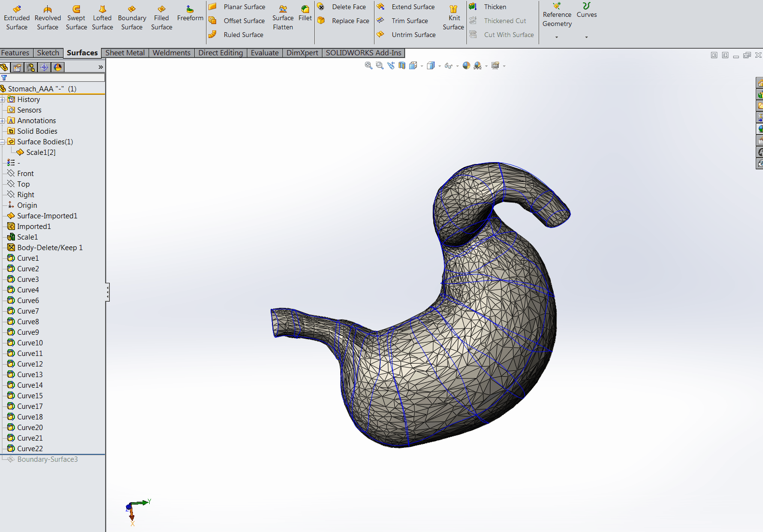Expand the manager tabs chevron
This screenshot has height=532, width=763.
101,67
